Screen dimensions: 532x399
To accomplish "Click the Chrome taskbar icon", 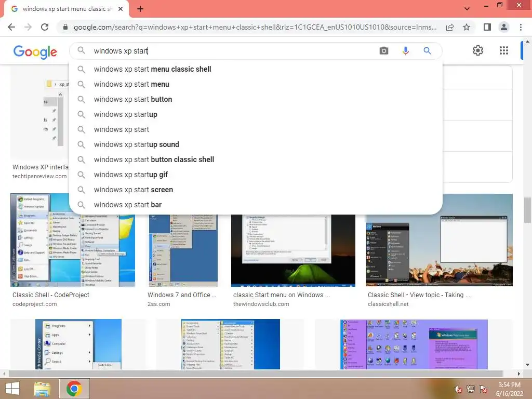I will point(74,389).
